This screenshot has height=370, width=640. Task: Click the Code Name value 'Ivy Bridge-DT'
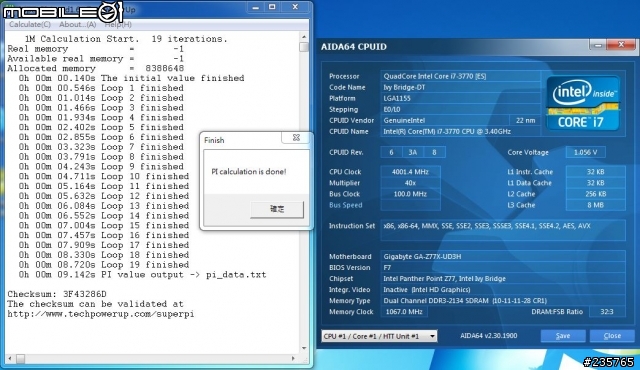click(x=460, y=87)
